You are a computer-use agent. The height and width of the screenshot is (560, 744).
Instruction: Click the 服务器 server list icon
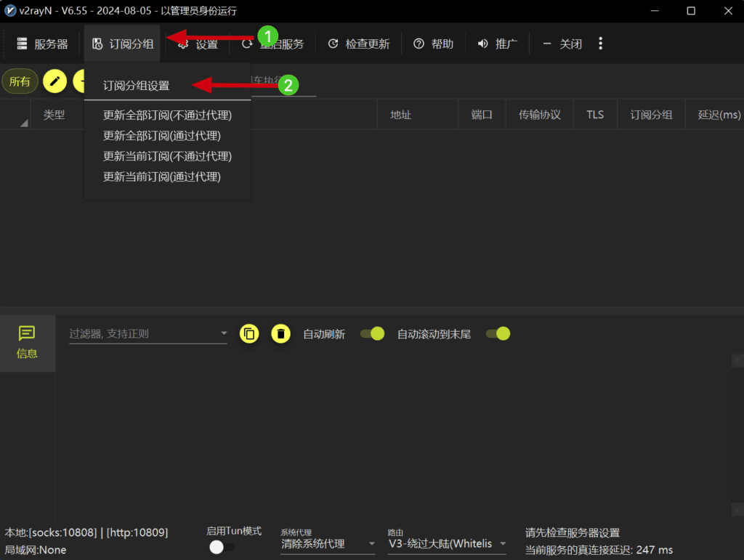tap(22, 44)
